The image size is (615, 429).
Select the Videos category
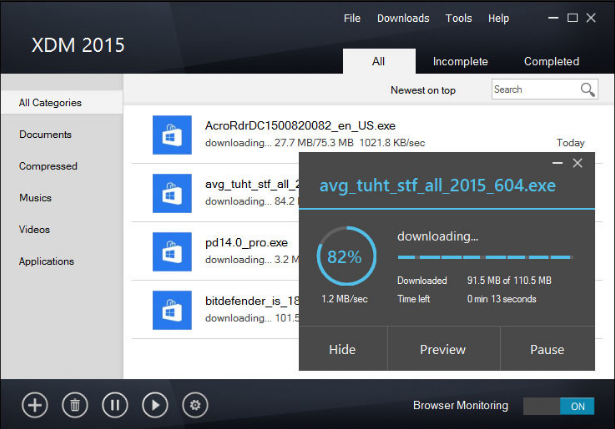coord(34,229)
